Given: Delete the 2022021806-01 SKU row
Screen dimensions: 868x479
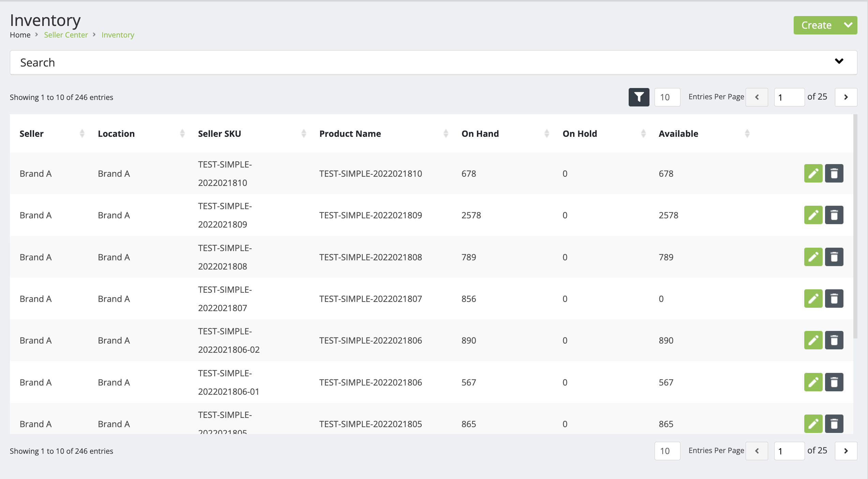Looking at the screenshot, I should pyautogui.click(x=834, y=382).
